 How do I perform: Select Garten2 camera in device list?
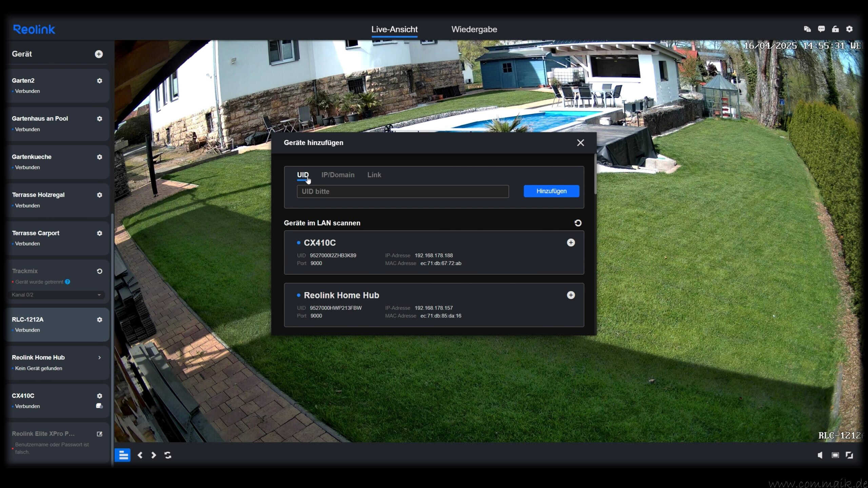pos(57,86)
